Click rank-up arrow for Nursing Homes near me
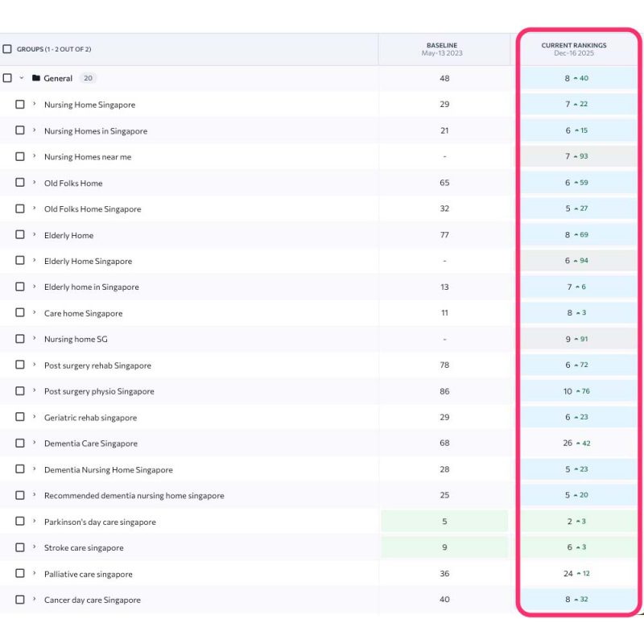The height and width of the screenshot is (644, 644). (x=576, y=157)
